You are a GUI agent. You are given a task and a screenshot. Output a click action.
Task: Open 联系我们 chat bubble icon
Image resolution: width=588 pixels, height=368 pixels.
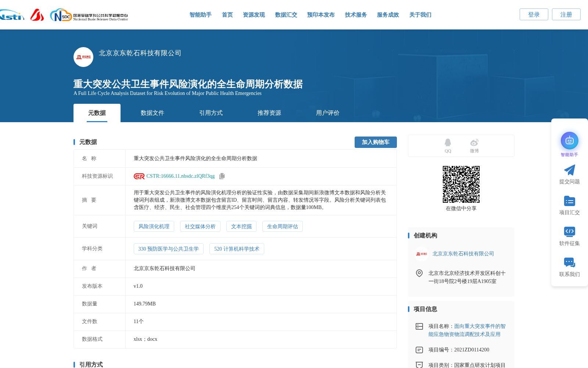point(570,262)
